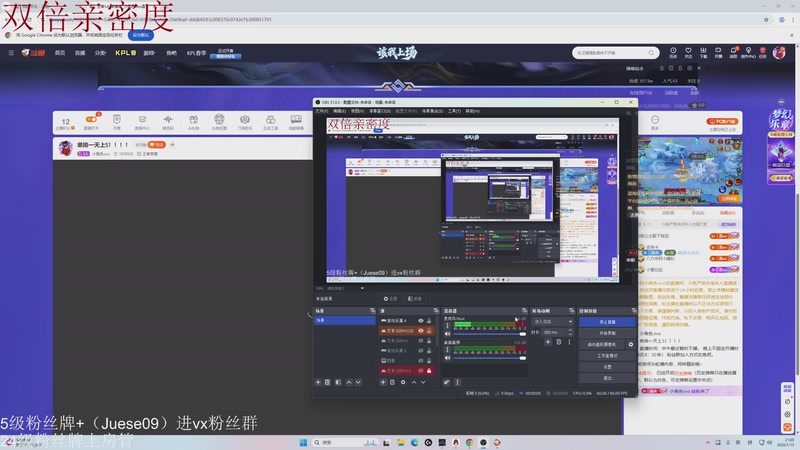
Task: Delete selected source with Sources panel trash icon
Action: point(392,382)
